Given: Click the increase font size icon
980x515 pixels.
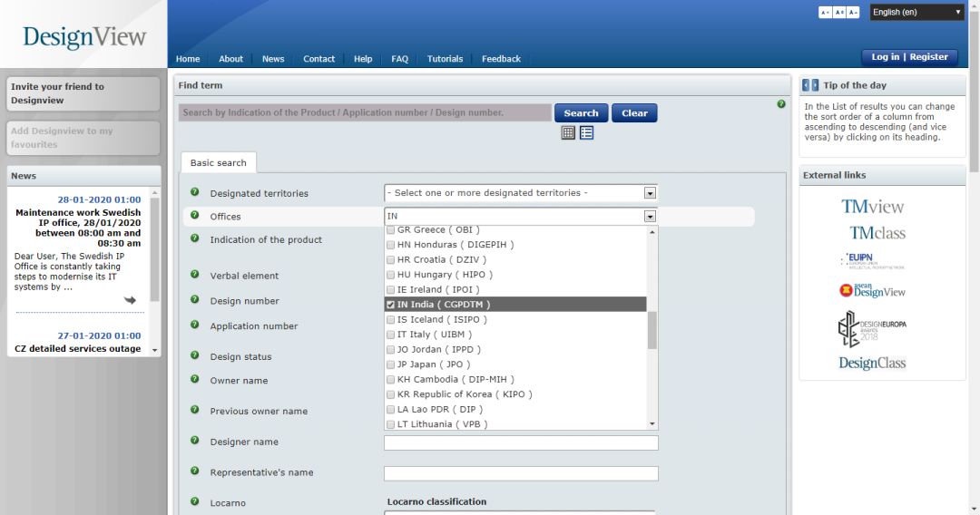Looking at the screenshot, I should click(853, 13).
